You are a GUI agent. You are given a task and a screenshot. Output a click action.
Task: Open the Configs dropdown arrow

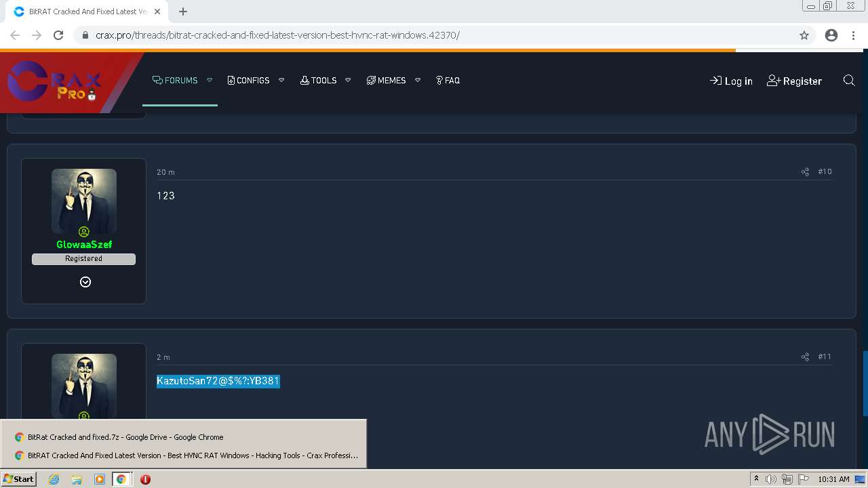click(281, 80)
